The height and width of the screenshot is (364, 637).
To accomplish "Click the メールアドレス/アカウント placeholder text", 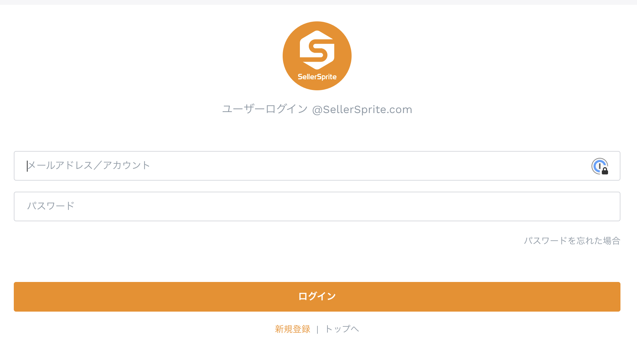I will 89,165.
